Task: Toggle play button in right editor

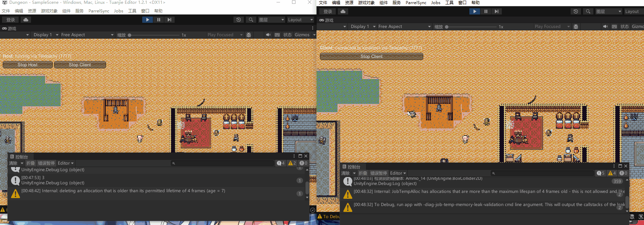Action: point(475,11)
